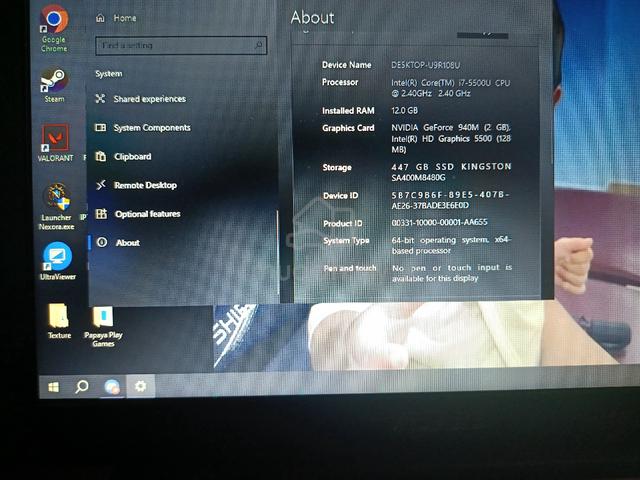This screenshot has height=480, width=640.
Task: Click the Home icon in Settings
Action: pos(100,18)
